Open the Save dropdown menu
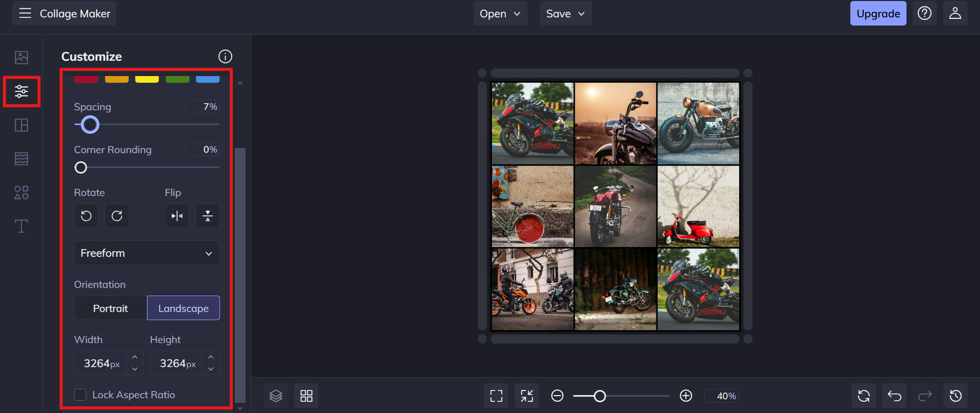The width and height of the screenshot is (980, 413). [566, 13]
